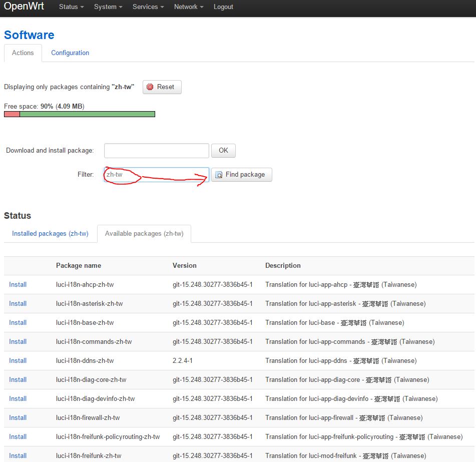Click the OpenWrt brand logo text
Viewport: 476px width, 462px height.
click(x=24, y=6)
